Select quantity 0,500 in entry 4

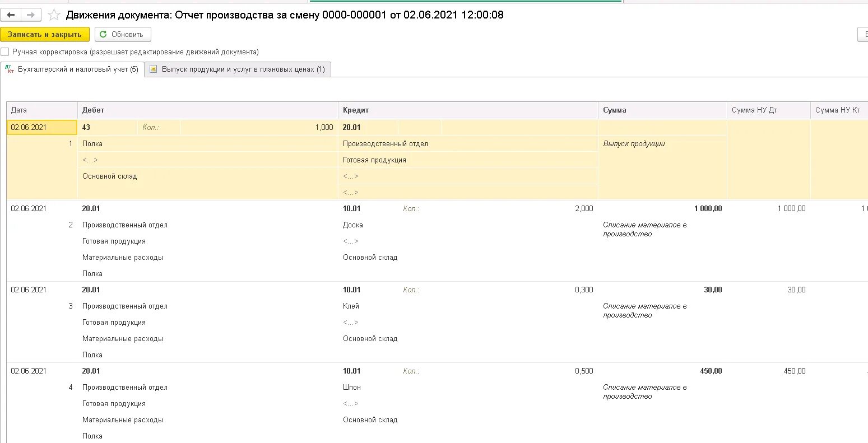pos(583,371)
